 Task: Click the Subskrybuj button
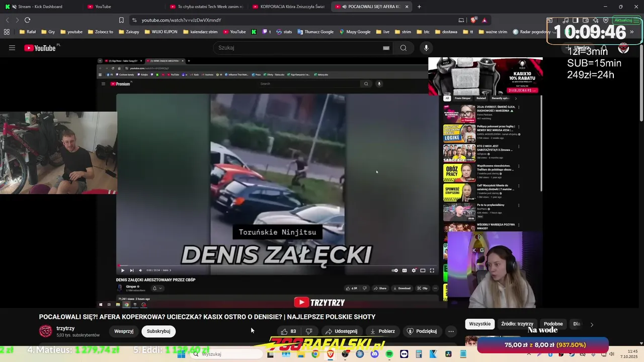[158, 331]
